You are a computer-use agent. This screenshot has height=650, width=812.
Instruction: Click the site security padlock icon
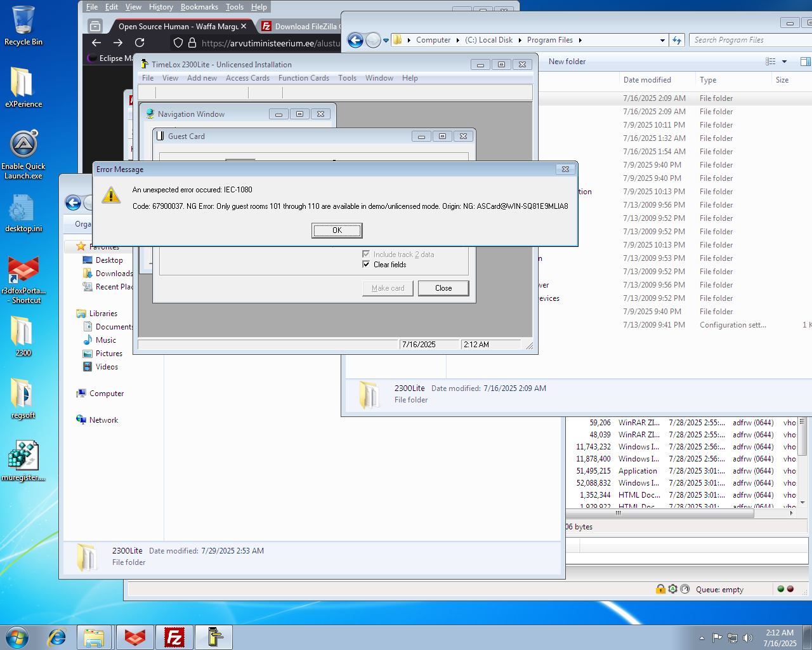tap(192, 43)
